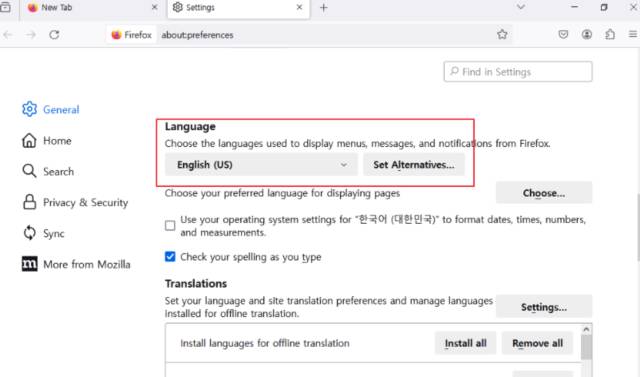Image resolution: width=640 pixels, height=377 pixels.
Task: Open the Firefox account menu
Action: coord(587,35)
